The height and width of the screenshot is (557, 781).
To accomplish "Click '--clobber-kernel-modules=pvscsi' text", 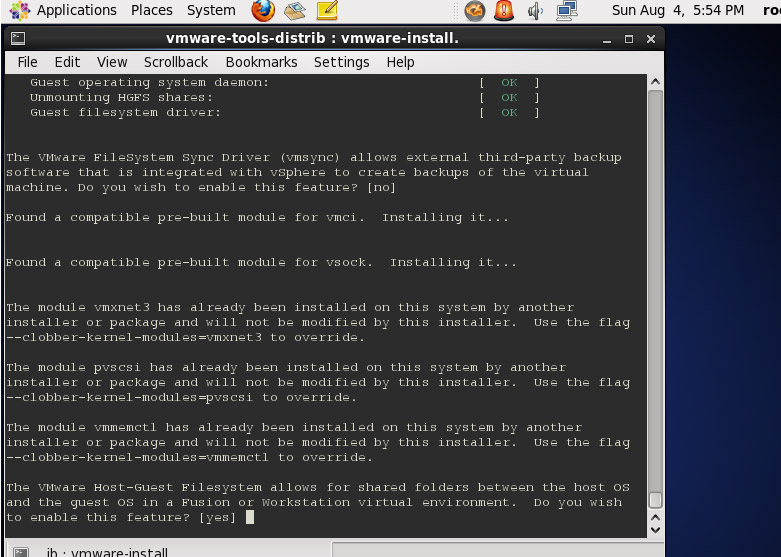I will click(130, 397).
